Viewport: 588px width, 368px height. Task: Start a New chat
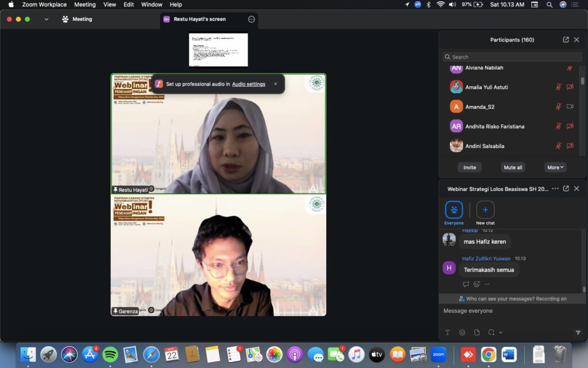click(x=485, y=210)
